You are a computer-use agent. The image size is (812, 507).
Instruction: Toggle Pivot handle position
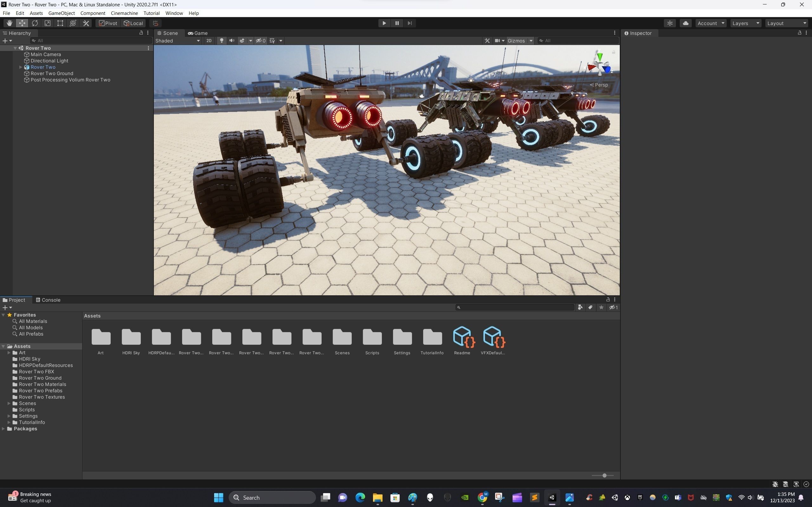tap(108, 23)
